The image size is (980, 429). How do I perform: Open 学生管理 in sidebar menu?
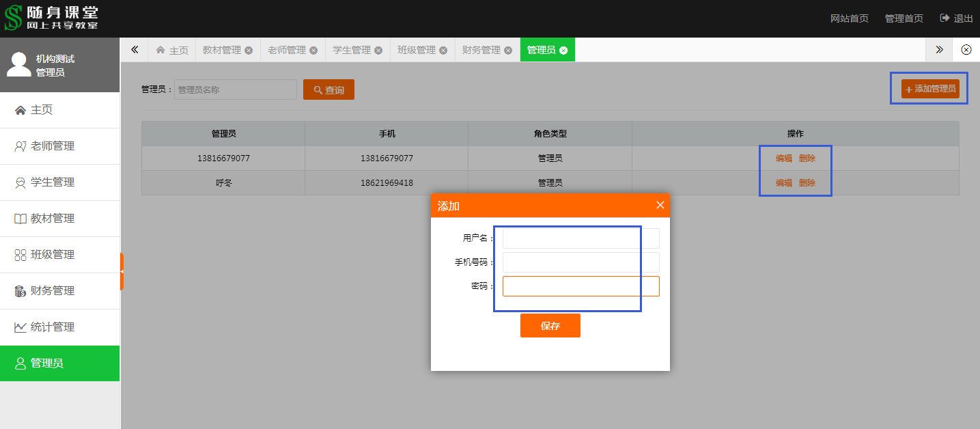click(x=59, y=182)
